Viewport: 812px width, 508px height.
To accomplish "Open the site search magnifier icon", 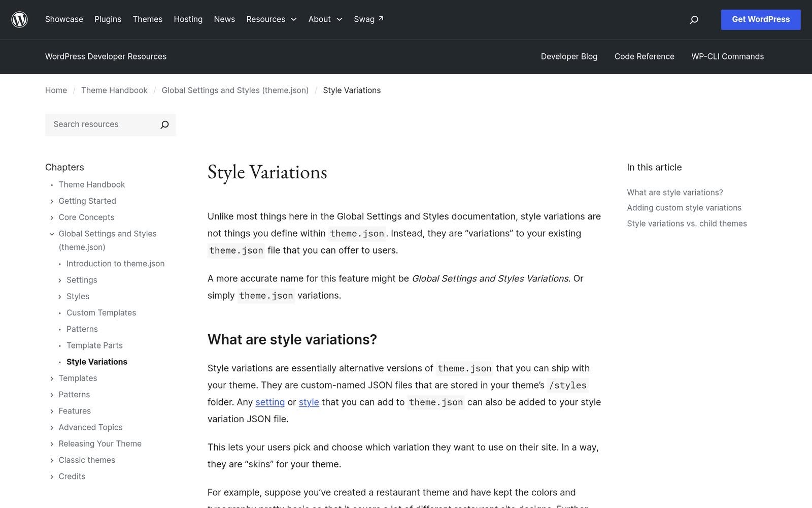I will (x=694, y=19).
